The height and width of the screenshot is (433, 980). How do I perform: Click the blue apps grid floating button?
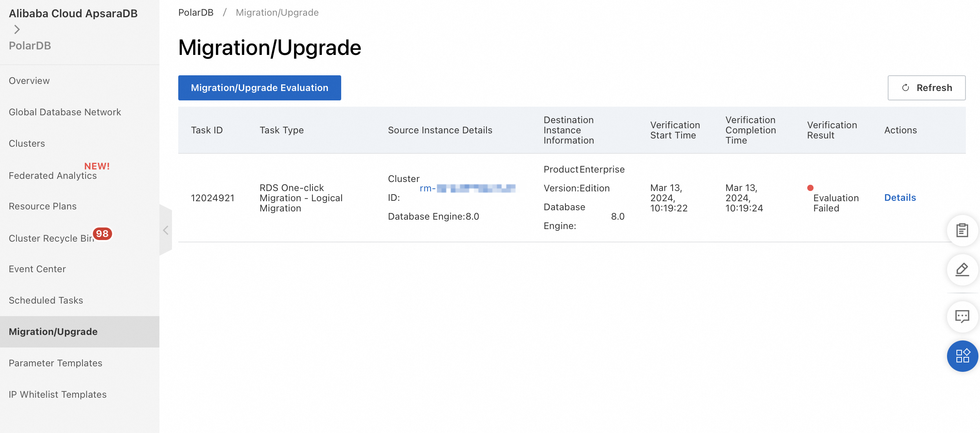pyautogui.click(x=962, y=356)
